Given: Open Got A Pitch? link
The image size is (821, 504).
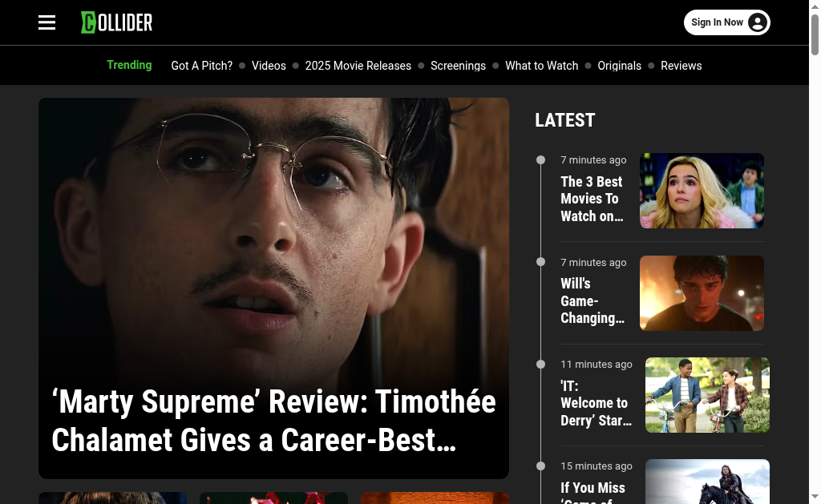Looking at the screenshot, I should (201, 66).
